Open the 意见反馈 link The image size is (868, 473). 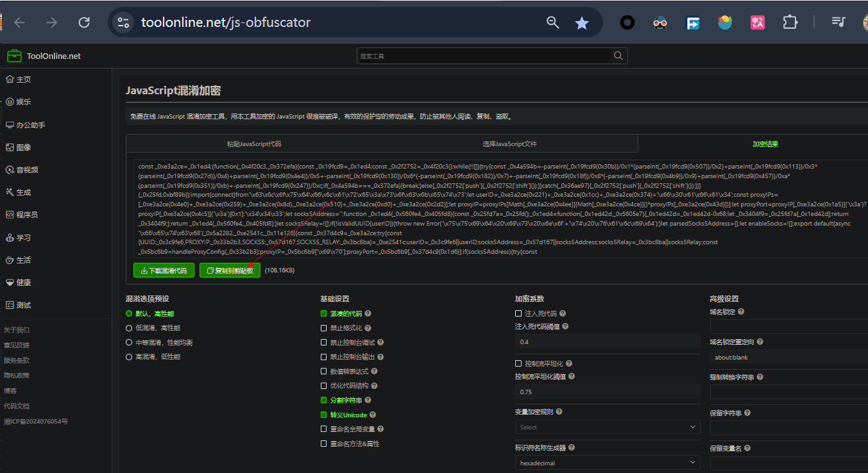click(x=17, y=345)
